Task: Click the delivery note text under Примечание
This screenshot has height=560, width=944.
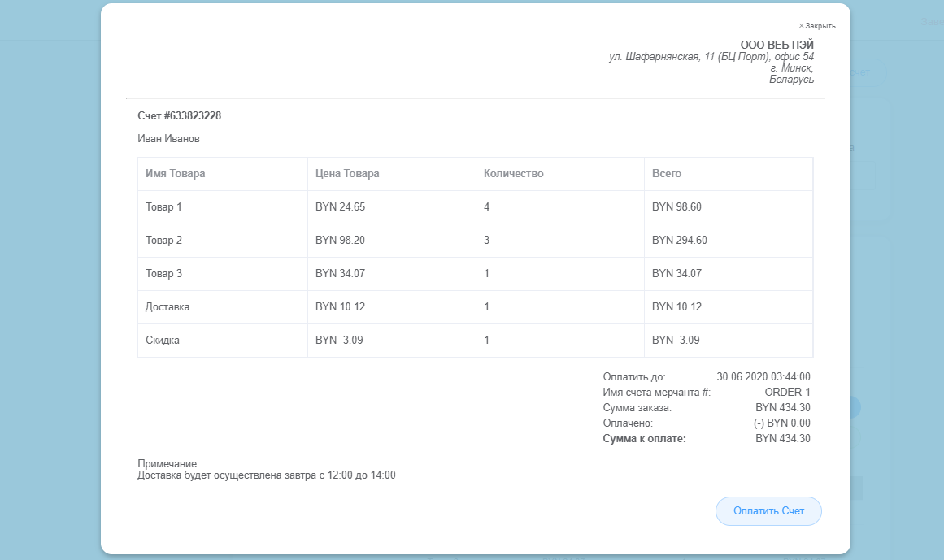Action: (267, 475)
